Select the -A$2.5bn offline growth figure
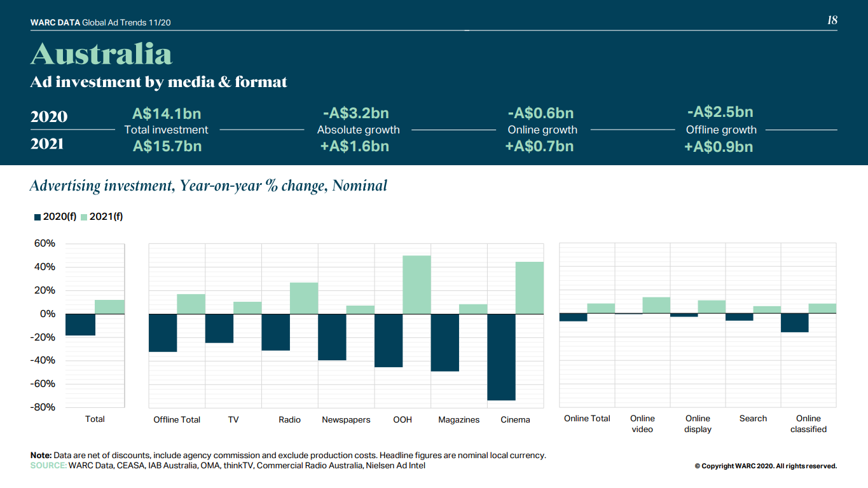 pos(720,112)
